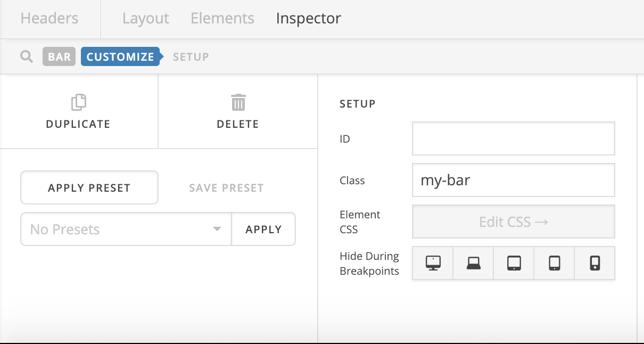Screen dimensions: 644x344
Task: Go to SETUP breadcrumb item
Action: [x=191, y=56]
